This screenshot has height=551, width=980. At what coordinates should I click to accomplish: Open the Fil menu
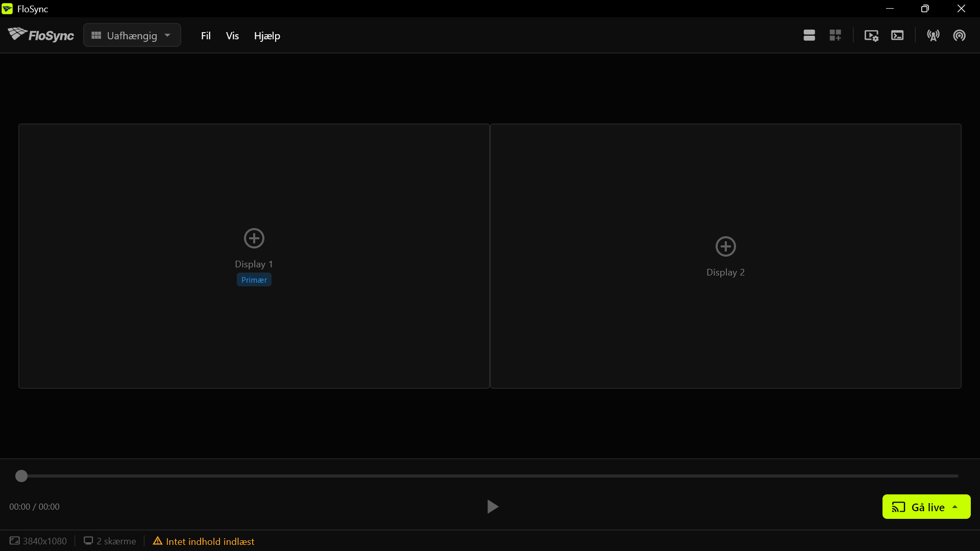pos(206,36)
